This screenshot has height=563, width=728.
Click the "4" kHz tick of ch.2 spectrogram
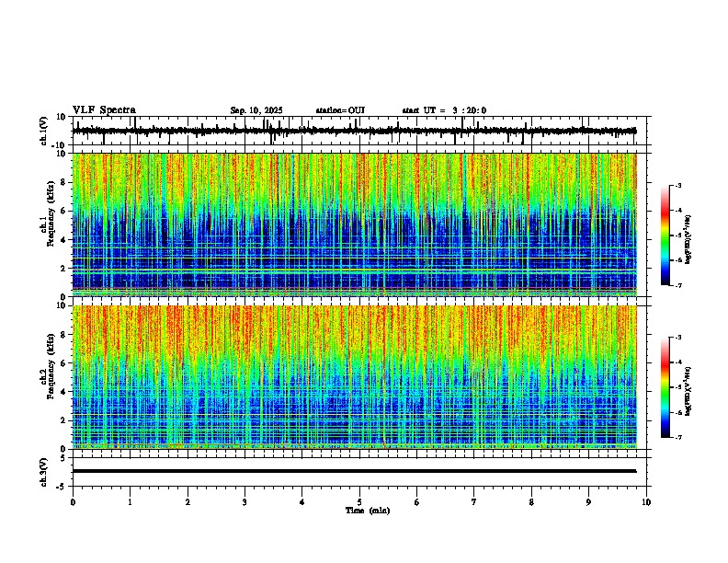coord(63,392)
